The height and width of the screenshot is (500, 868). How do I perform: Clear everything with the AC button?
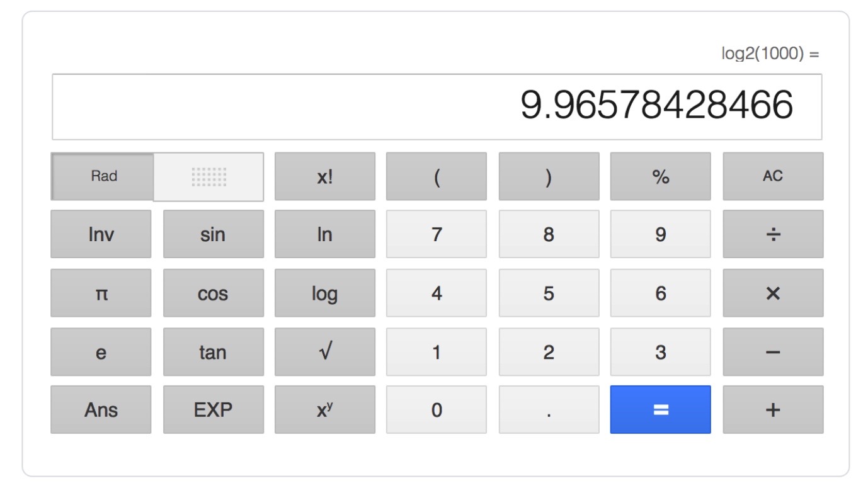click(772, 177)
